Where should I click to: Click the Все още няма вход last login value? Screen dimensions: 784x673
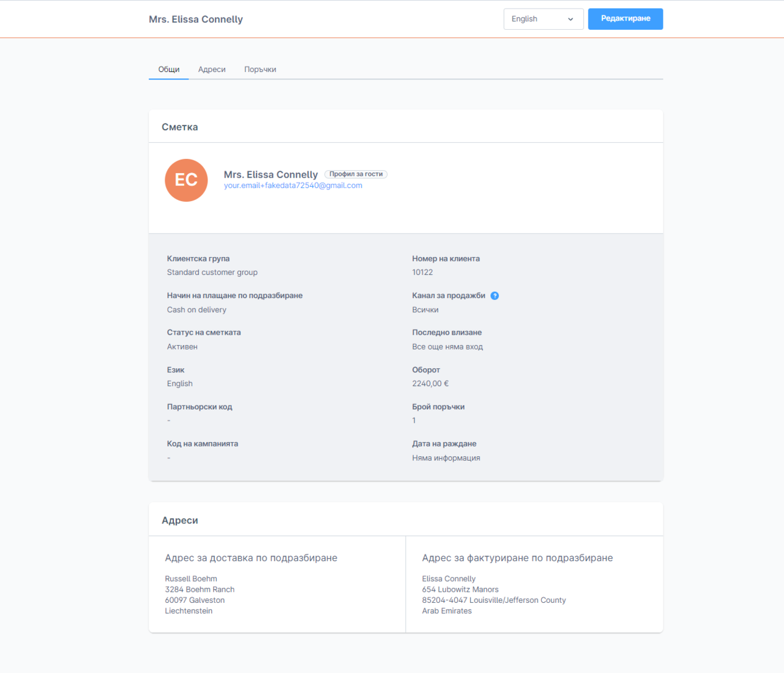click(x=447, y=347)
